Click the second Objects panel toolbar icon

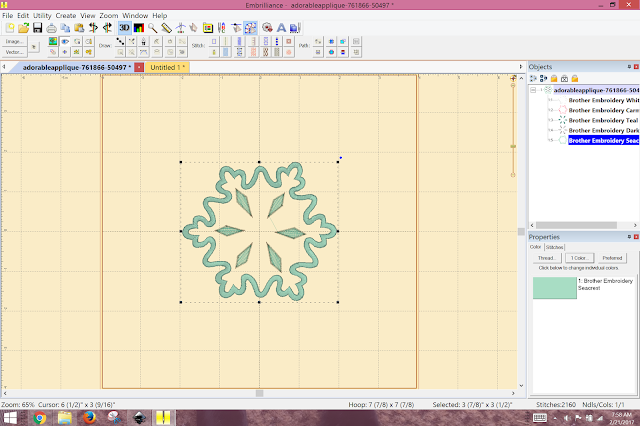click(x=543, y=78)
